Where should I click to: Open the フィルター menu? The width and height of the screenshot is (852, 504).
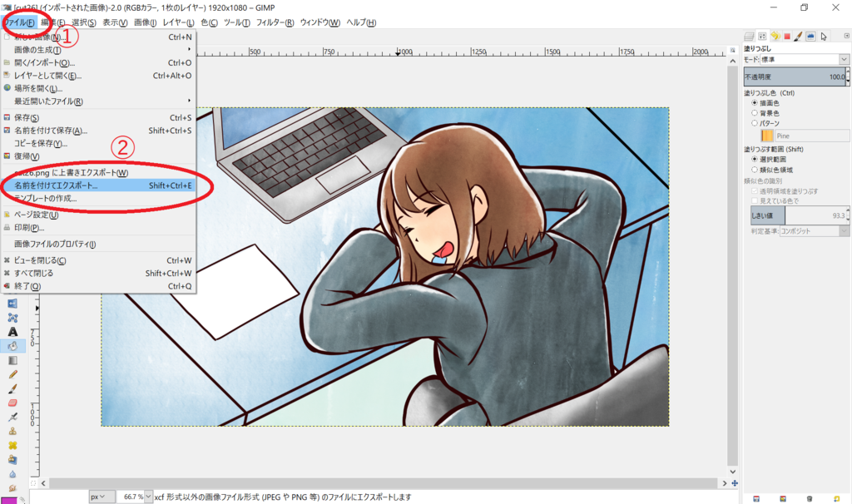pos(275,22)
